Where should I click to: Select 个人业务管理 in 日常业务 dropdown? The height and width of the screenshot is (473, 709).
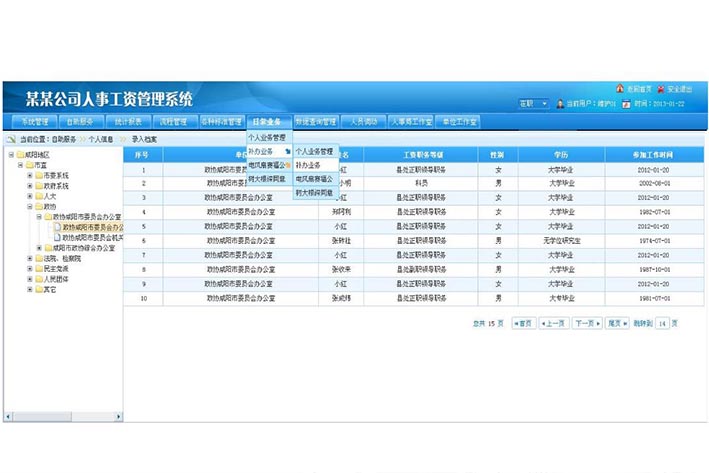coord(267,137)
